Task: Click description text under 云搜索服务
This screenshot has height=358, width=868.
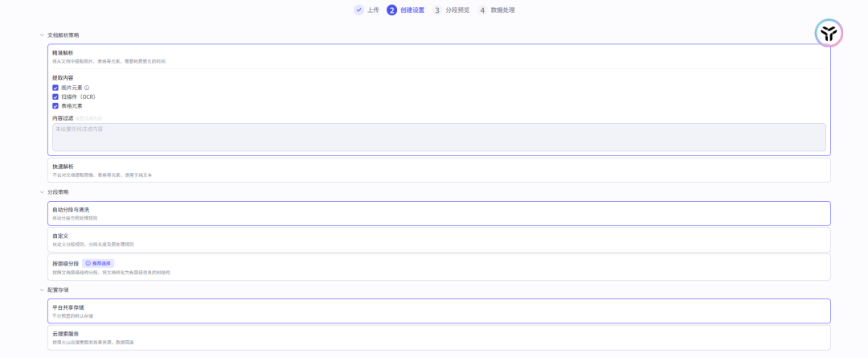Action: click(93, 343)
